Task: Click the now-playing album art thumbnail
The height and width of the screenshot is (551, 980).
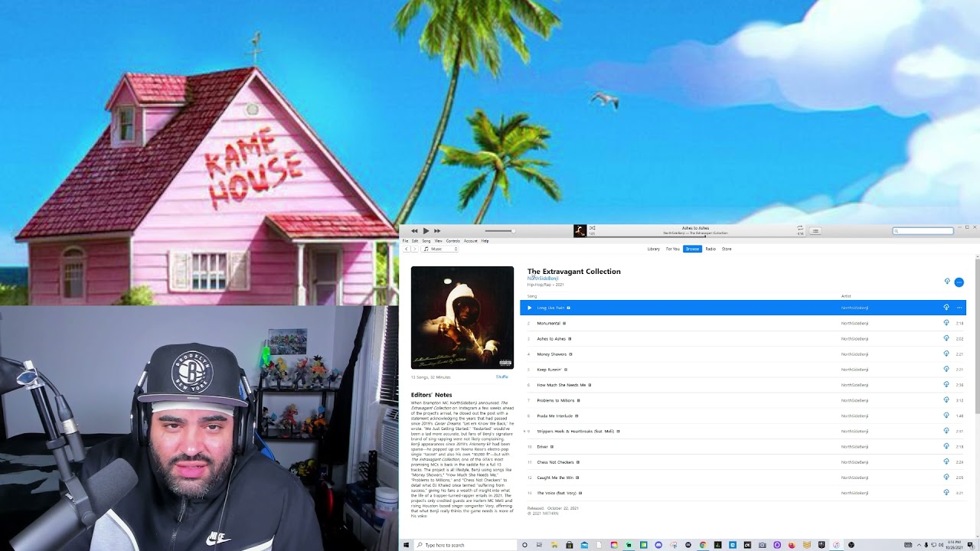Action: coord(580,231)
